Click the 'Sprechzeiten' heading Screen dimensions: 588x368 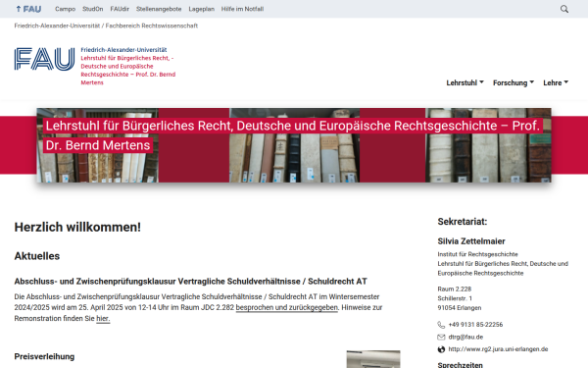click(461, 365)
